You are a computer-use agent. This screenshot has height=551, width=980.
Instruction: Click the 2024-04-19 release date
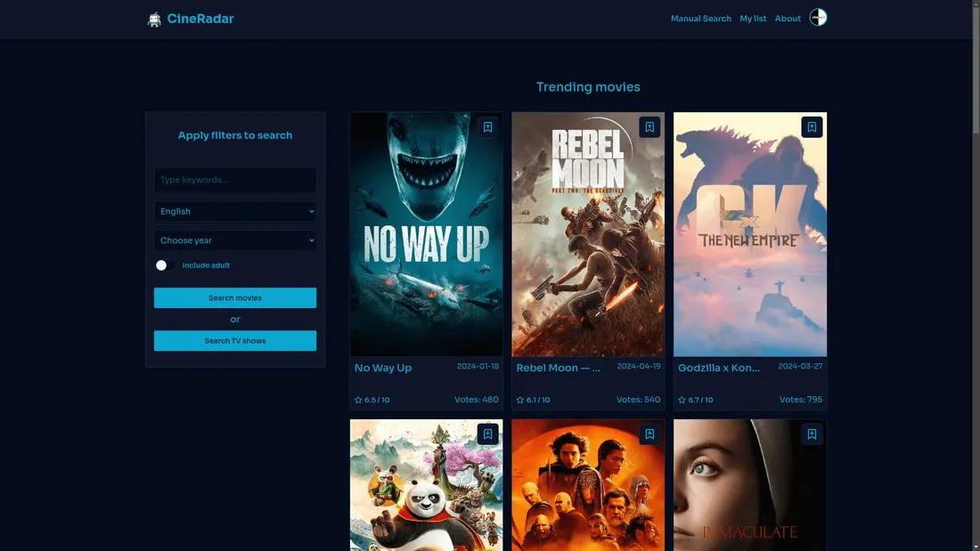coord(639,367)
